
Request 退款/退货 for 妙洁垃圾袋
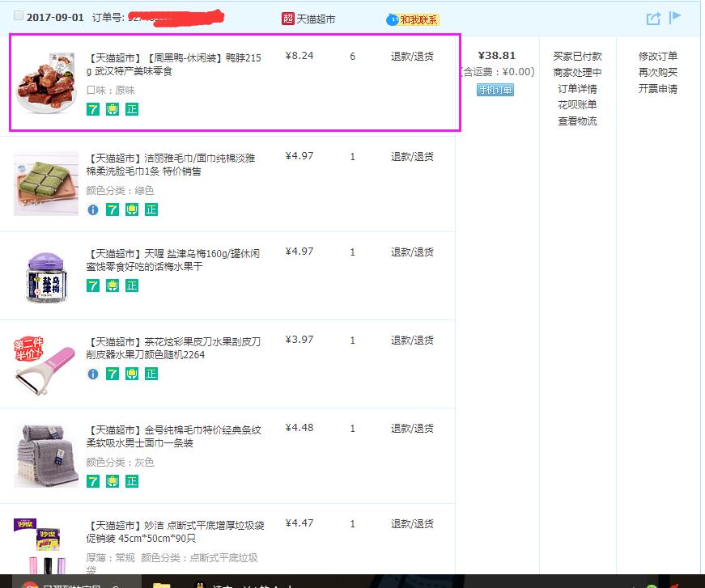pyautogui.click(x=412, y=523)
